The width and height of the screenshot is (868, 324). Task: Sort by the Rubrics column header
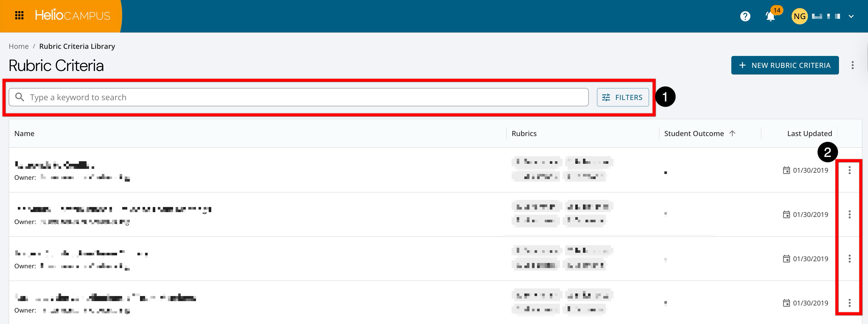tap(524, 133)
